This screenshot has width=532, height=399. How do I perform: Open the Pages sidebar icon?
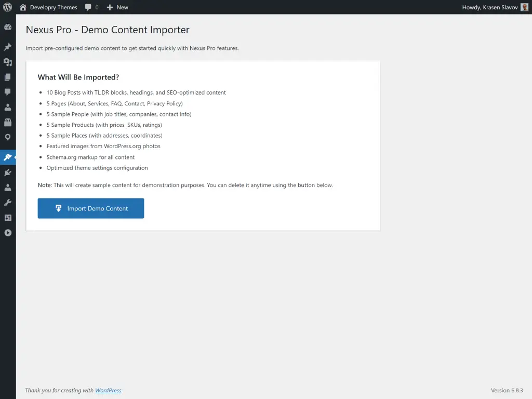tap(8, 77)
